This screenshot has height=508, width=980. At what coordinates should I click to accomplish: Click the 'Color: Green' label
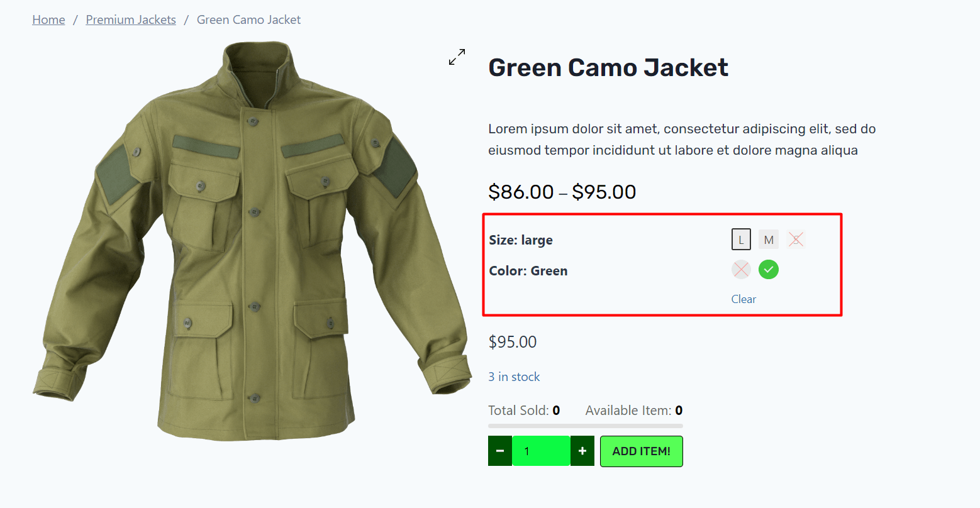coord(528,271)
